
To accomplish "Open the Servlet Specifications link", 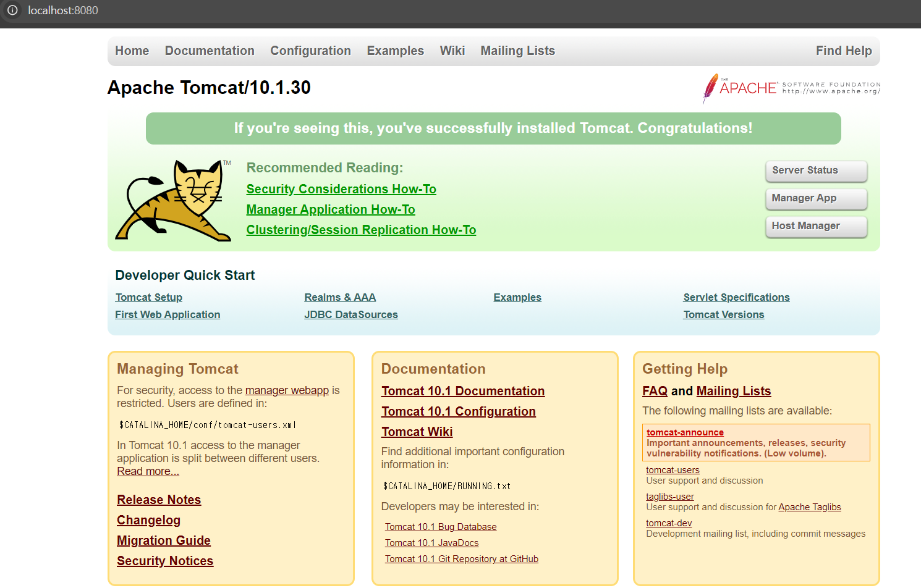I will click(736, 297).
